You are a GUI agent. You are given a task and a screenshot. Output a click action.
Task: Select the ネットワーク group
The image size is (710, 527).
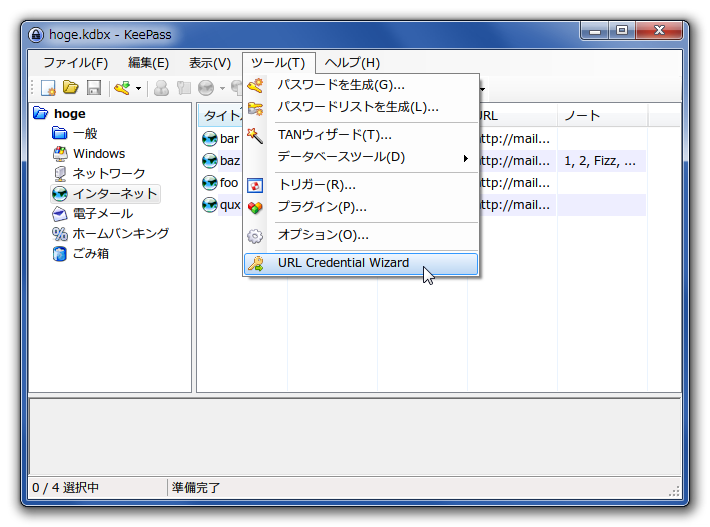tap(109, 173)
